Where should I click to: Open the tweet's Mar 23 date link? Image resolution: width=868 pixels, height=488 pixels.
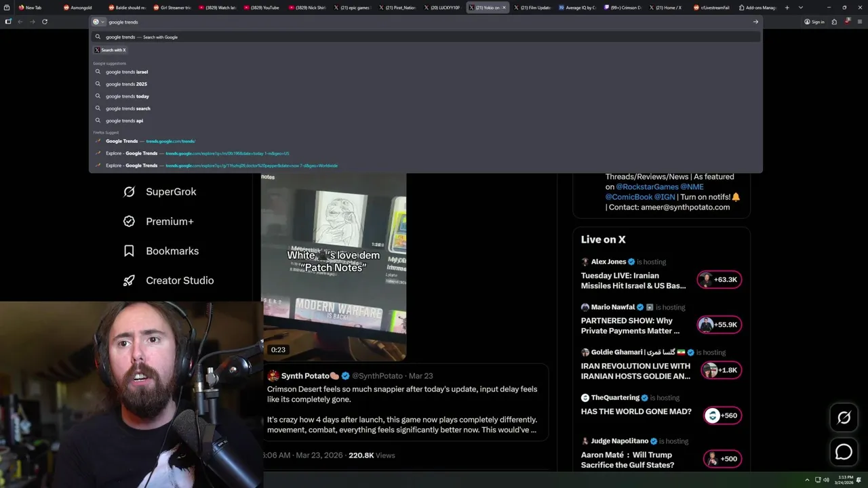420,376
